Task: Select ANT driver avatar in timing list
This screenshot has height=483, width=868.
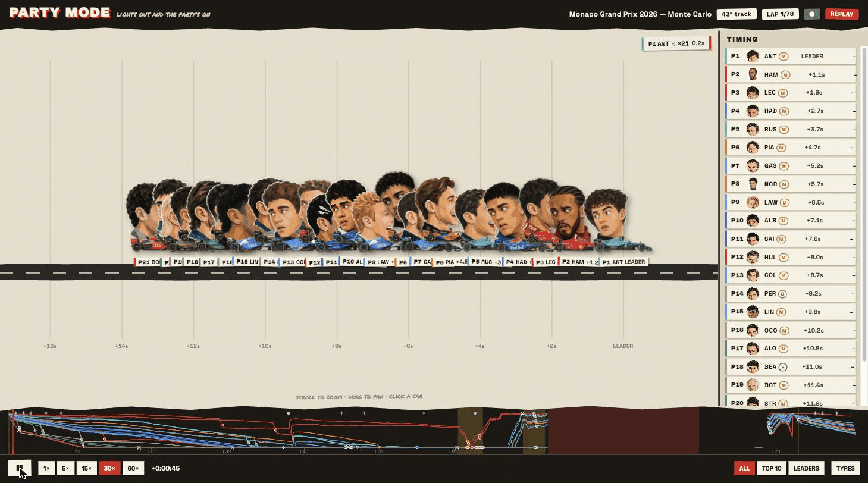Action: click(x=753, y=56)
